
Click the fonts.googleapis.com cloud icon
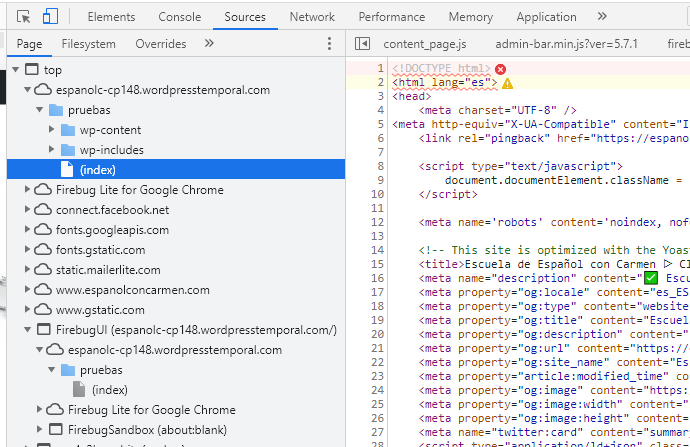(x=43, y=230)
